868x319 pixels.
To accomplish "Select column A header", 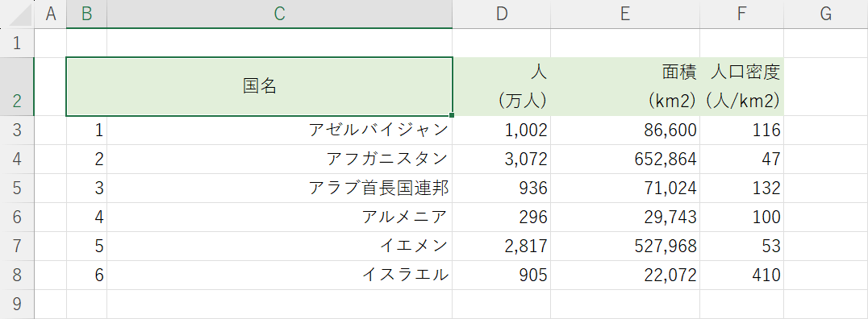I will tap(50, 14).
